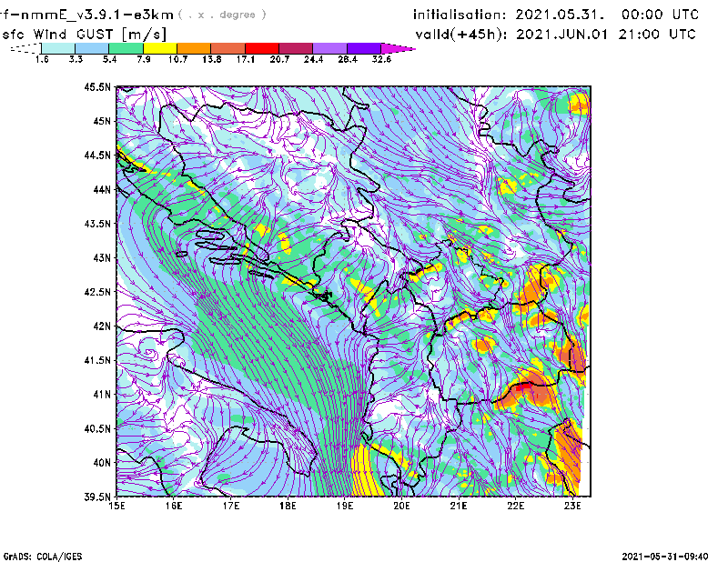
Task: Click the 19E longitude label
Action: click(345, 506)
